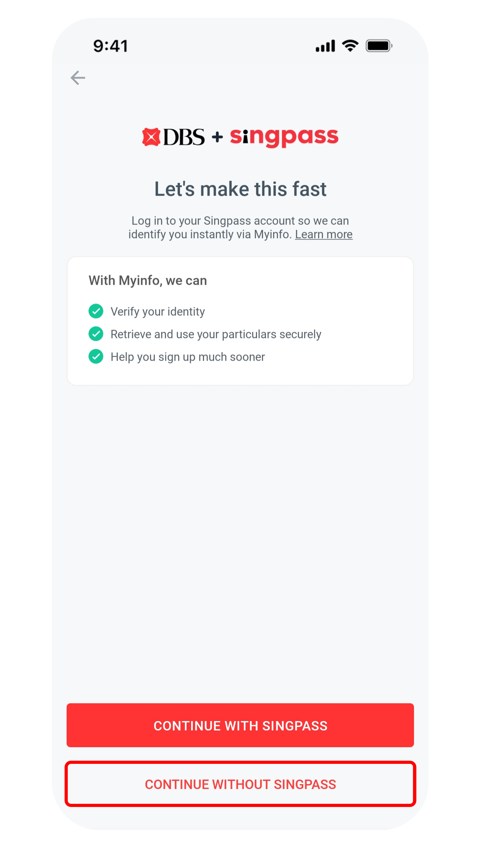Tap the With Myinfo, we can title
The height and width of the screenshot is (868, 482).
click(x=148, y=281)
